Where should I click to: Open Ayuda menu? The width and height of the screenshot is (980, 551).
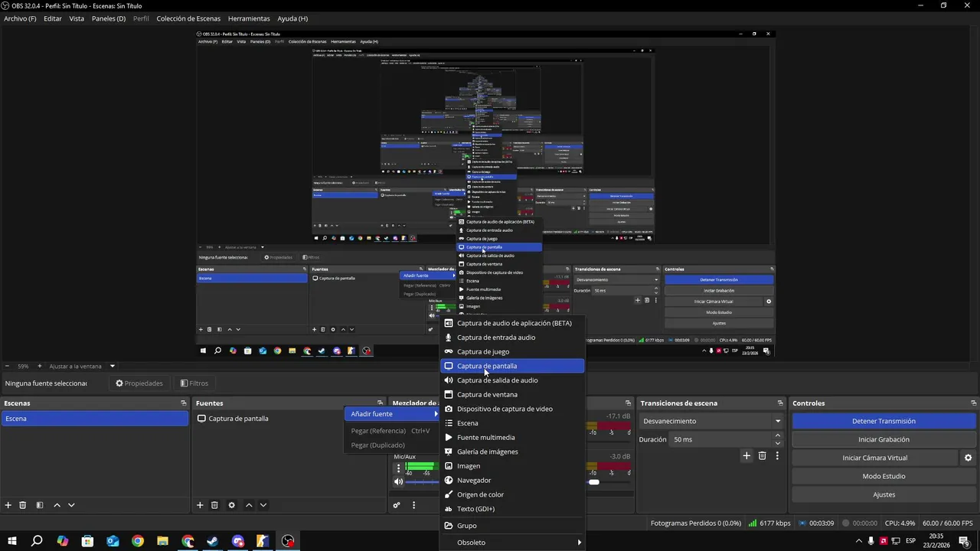(292, 18)
